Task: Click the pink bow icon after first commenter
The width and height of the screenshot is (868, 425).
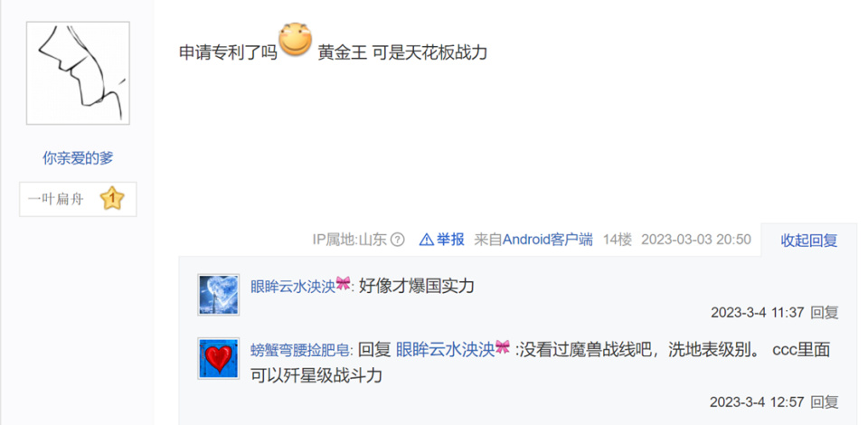Action: 344,285
